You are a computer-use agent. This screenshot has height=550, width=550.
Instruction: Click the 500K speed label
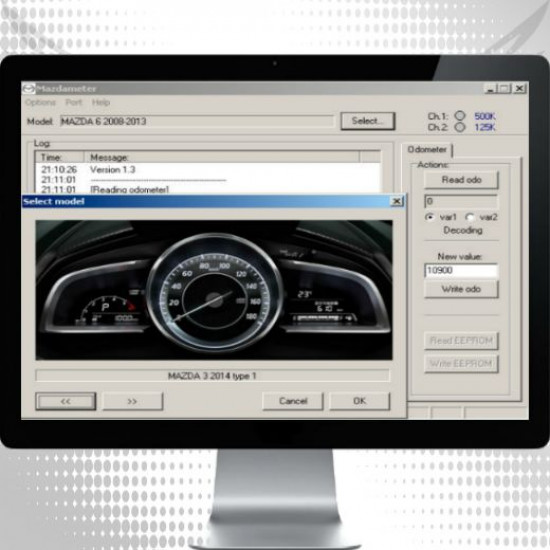click(485, 116)
